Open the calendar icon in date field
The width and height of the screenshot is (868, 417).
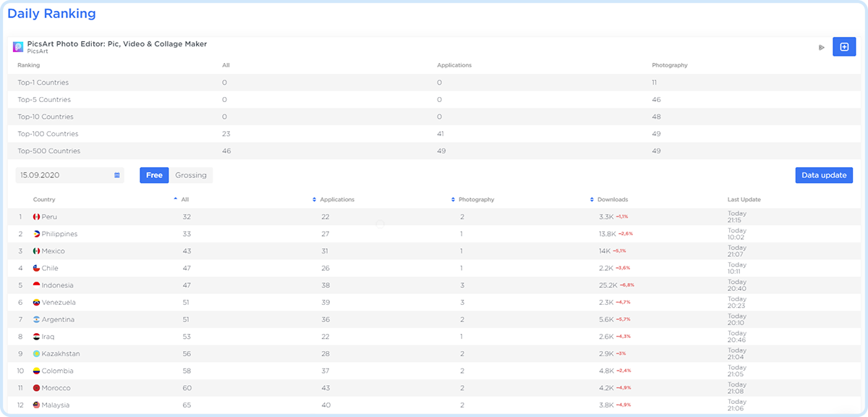[117, 175]
